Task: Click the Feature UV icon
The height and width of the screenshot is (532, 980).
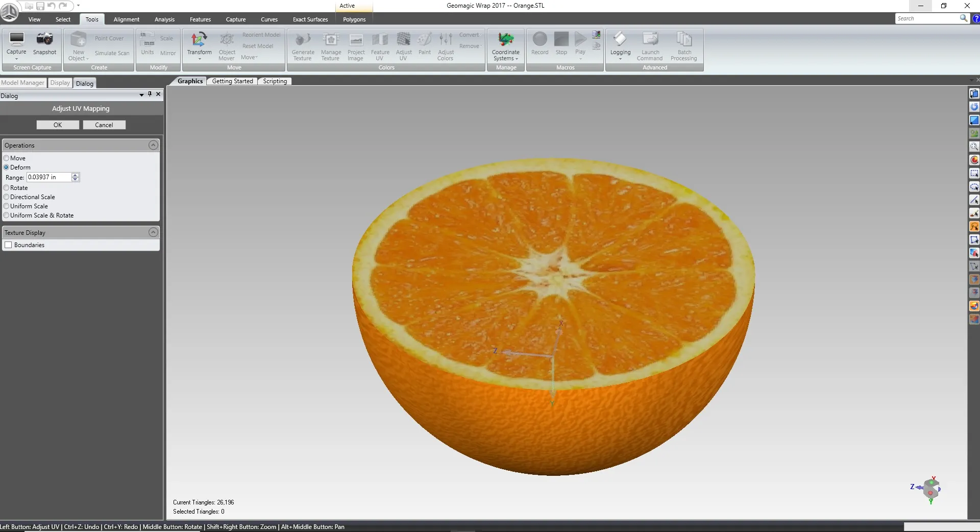Action: point(380,46)
